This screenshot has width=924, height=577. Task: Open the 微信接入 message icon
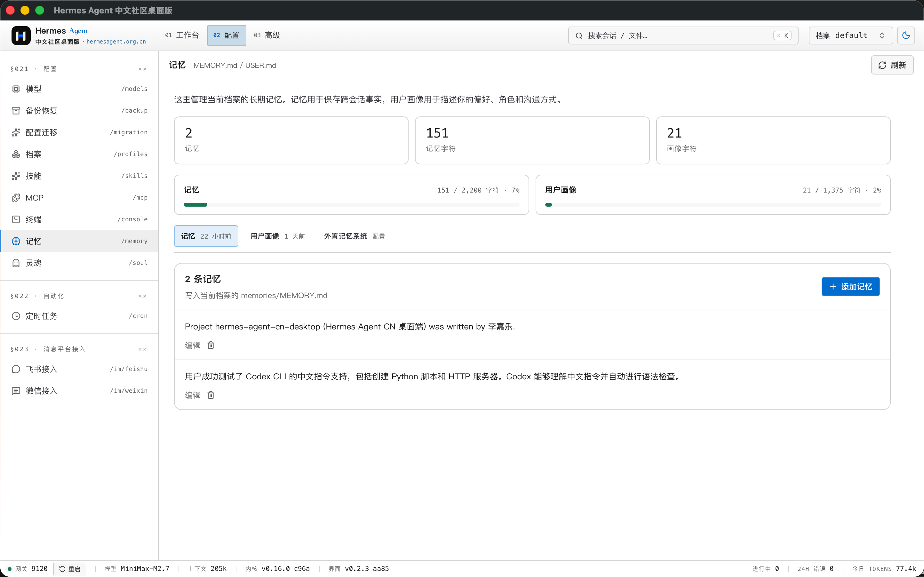point(16,391)
